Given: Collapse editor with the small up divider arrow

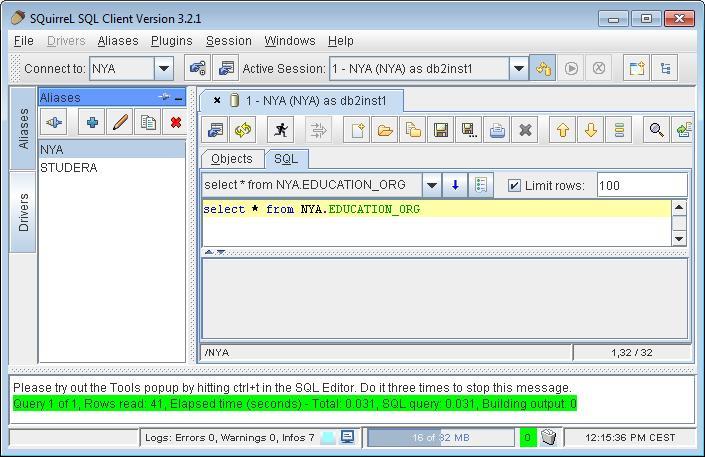Looking at the screenshot, I should [209, 252].
